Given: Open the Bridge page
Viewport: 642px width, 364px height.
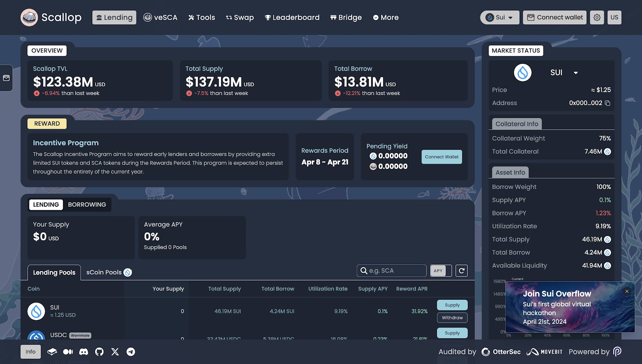Looking at the screenshot, I should [346, 17].
